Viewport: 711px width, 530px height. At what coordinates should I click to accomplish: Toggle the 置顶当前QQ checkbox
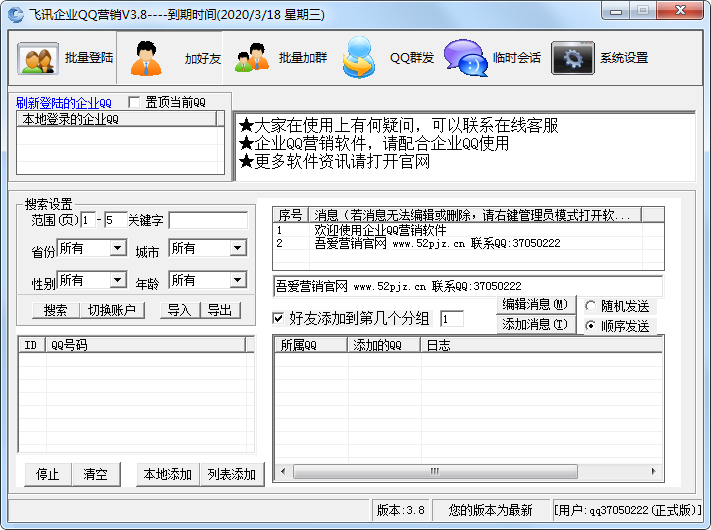point(135,102)
